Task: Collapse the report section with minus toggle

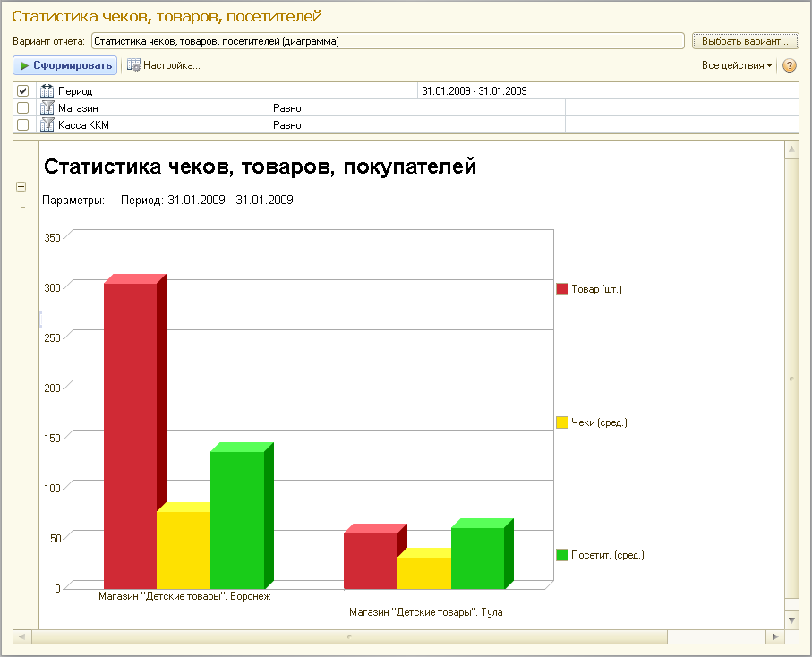Action: point(21,186)
